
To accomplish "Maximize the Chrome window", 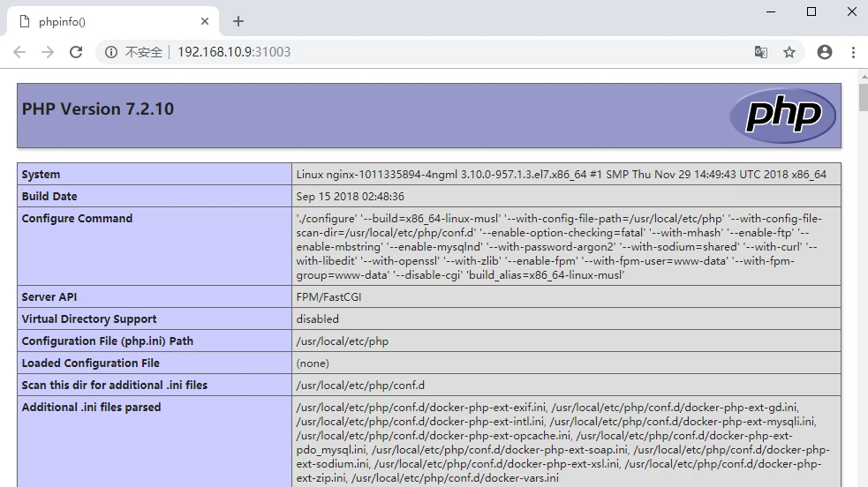I will 811,11.
